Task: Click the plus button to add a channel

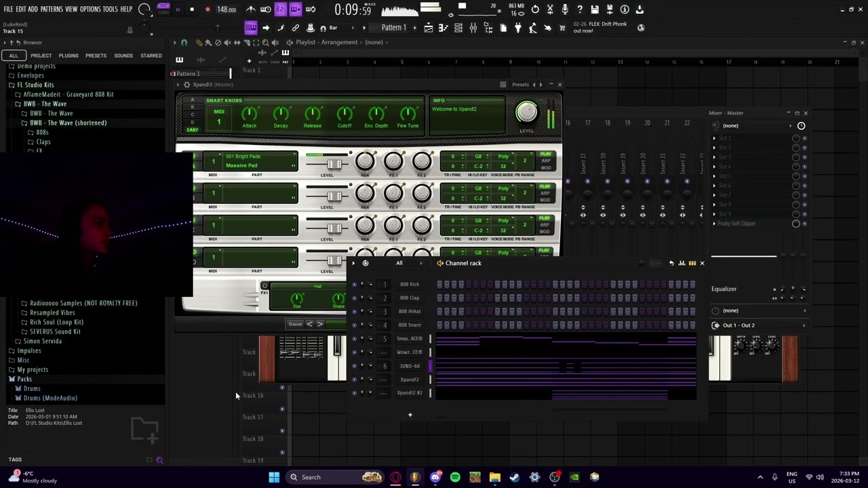Action: point(410,415)
